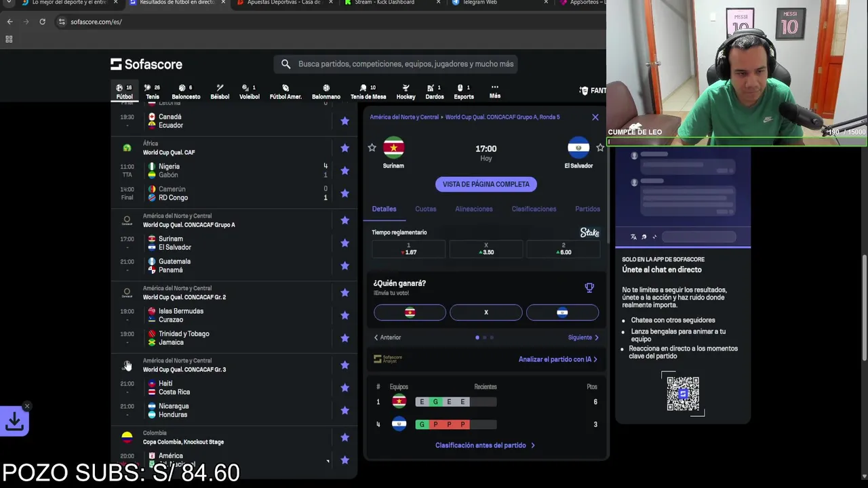
Task: Close the match details panel
Action: (x=595, y=117)
